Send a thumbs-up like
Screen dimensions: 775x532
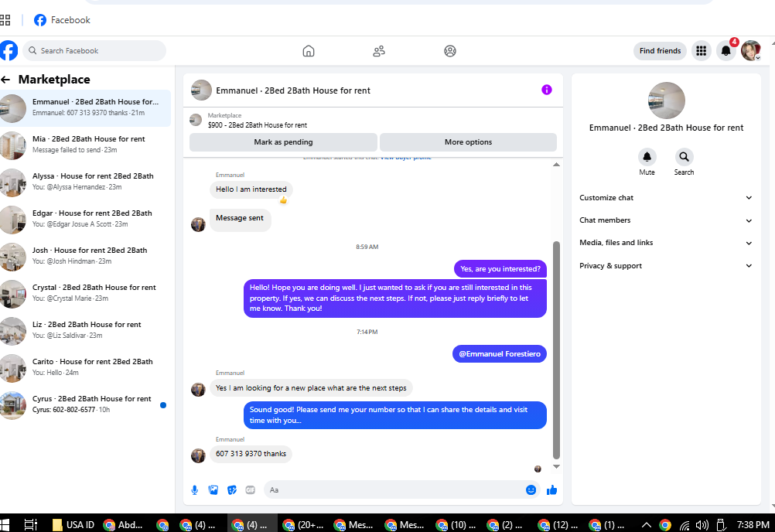click(551, 490)
